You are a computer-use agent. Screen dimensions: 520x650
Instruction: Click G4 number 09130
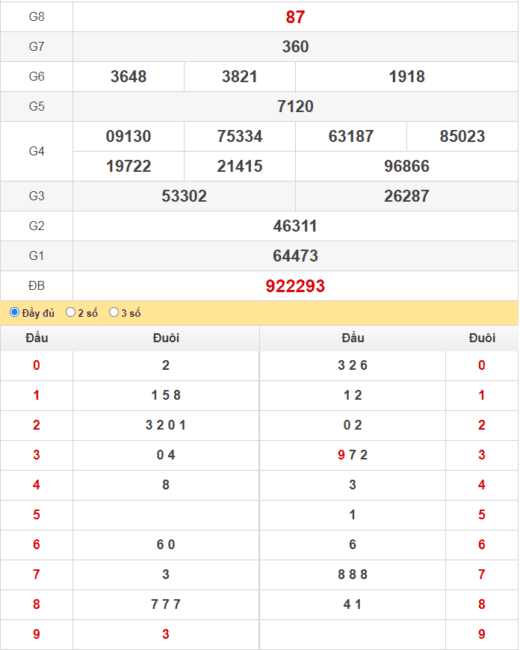coord(129,136)
